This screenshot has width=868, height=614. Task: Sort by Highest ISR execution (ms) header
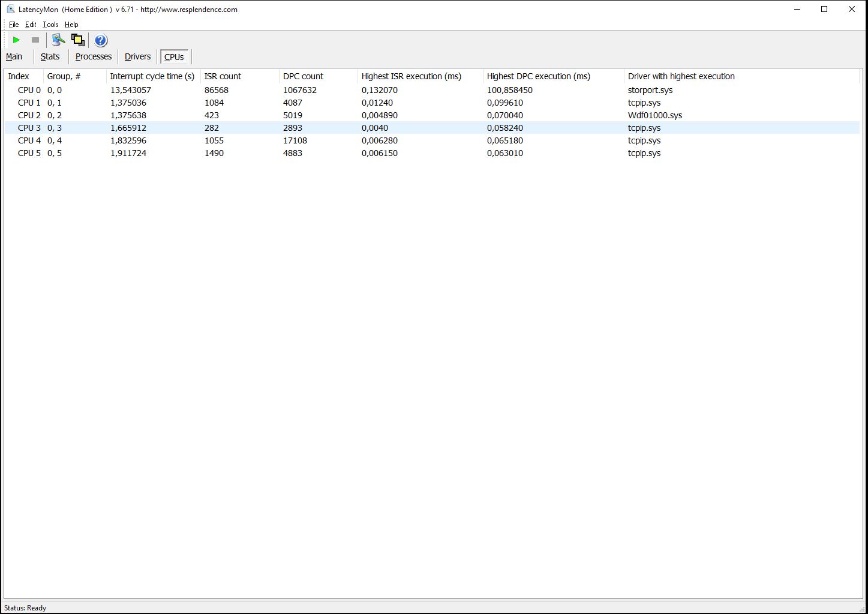(x=421, y=76)
